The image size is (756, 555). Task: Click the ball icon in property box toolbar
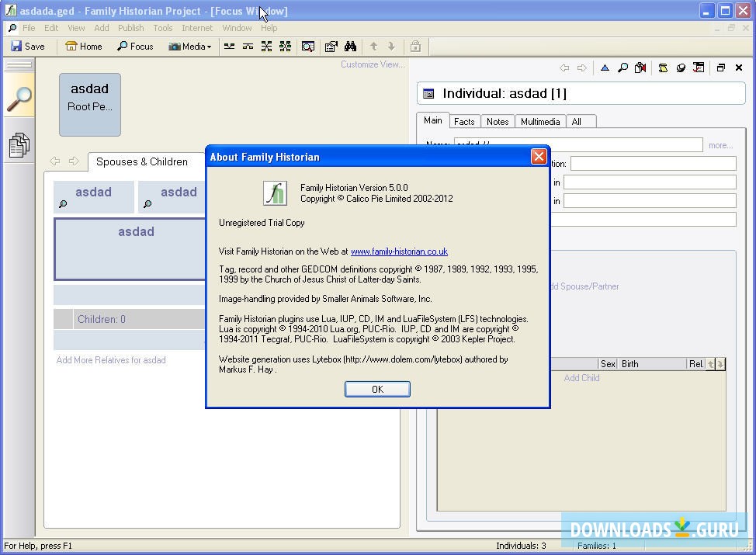point(681,68)
